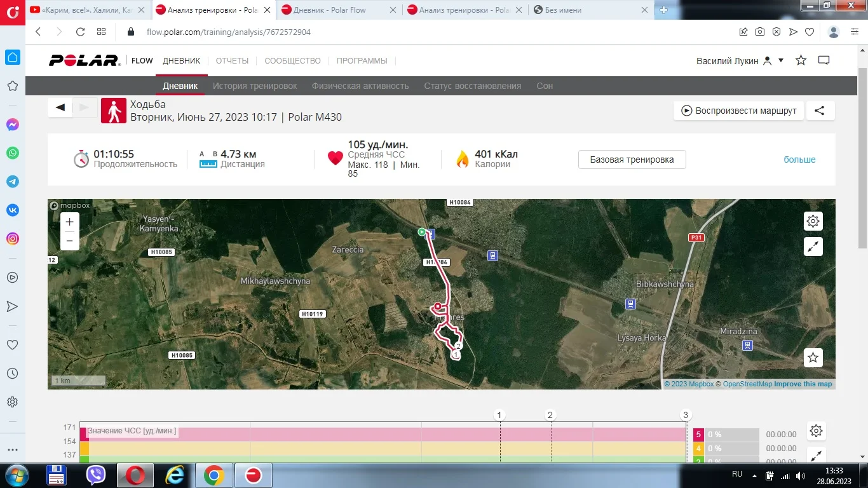This screenshot has width=868, height=488.
Task: Open the ПРОГРАММЫ top menu
Action: (362, 61)
